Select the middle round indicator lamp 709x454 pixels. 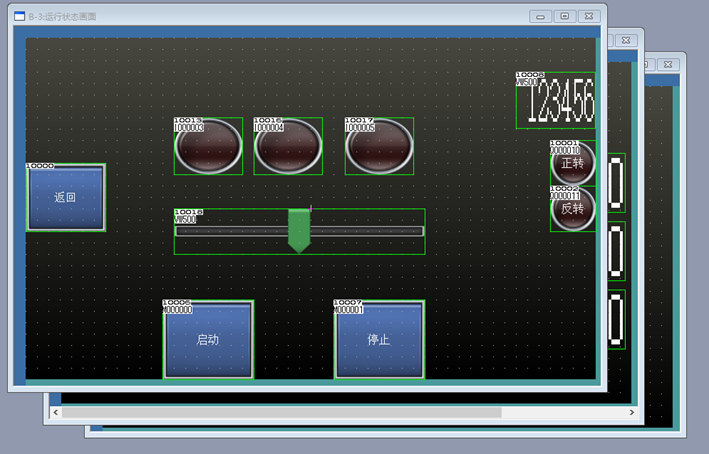pos(288,147)
